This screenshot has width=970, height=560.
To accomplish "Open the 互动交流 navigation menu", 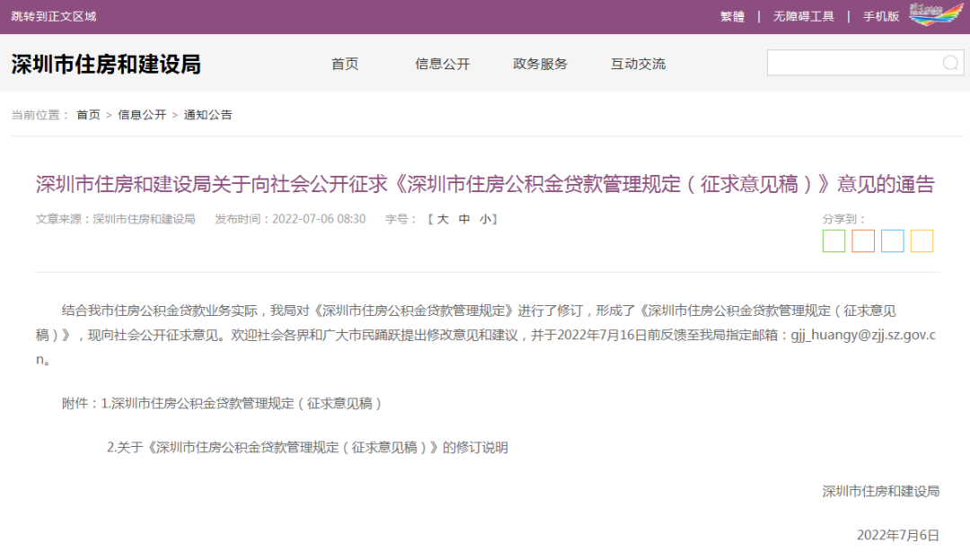I will tap(638, 64).
